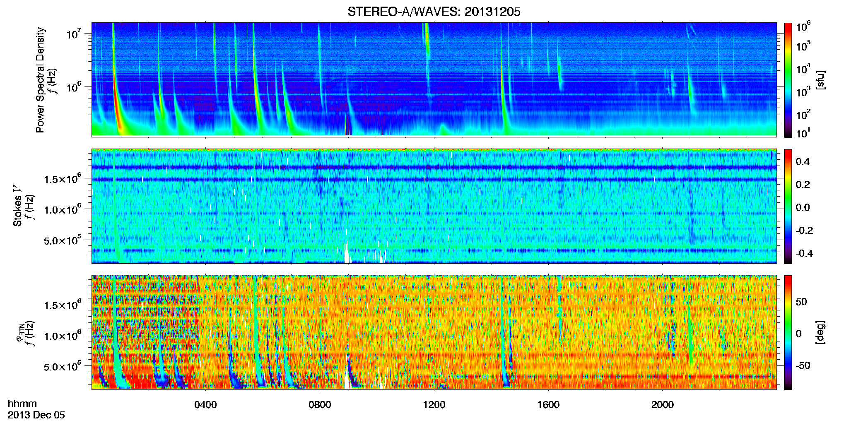Click the Stokes V colorbar
This screenshot has width=868, height=447.
788,206
